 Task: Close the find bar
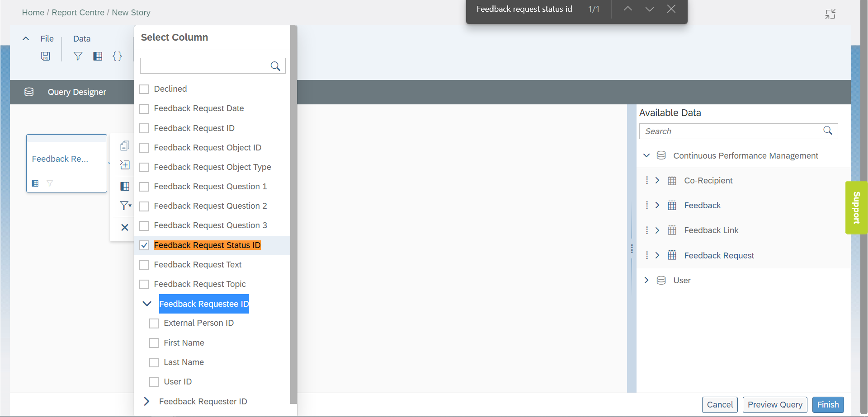pos(671,9)
